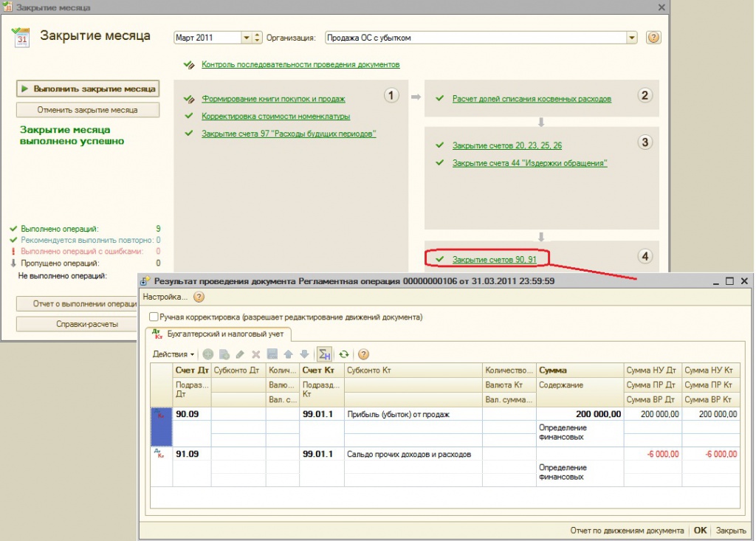Viewport: 756px width, 541px height.
Task: Click Закрыть in the document result dialog
Action: (731, 531)
